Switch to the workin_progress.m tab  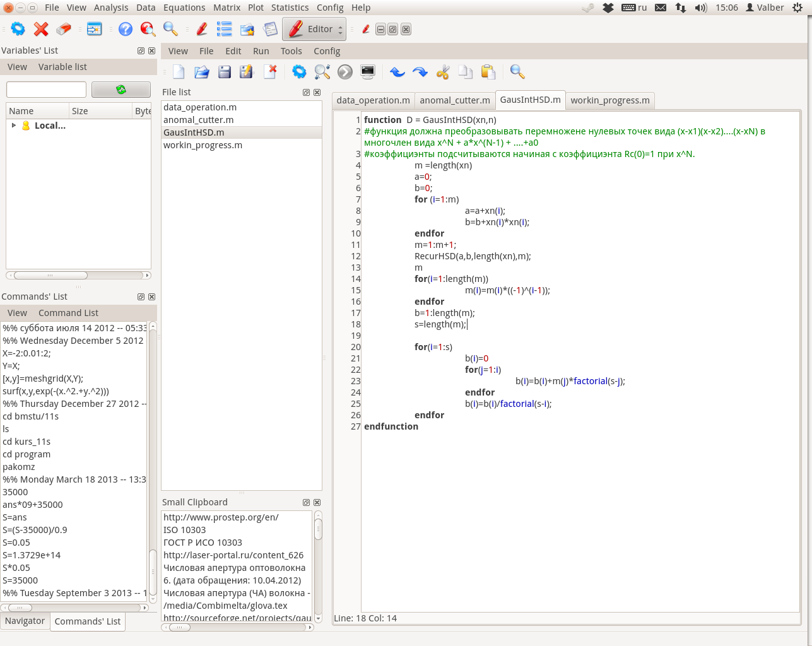pyautogui.click(x=609, y=100)
